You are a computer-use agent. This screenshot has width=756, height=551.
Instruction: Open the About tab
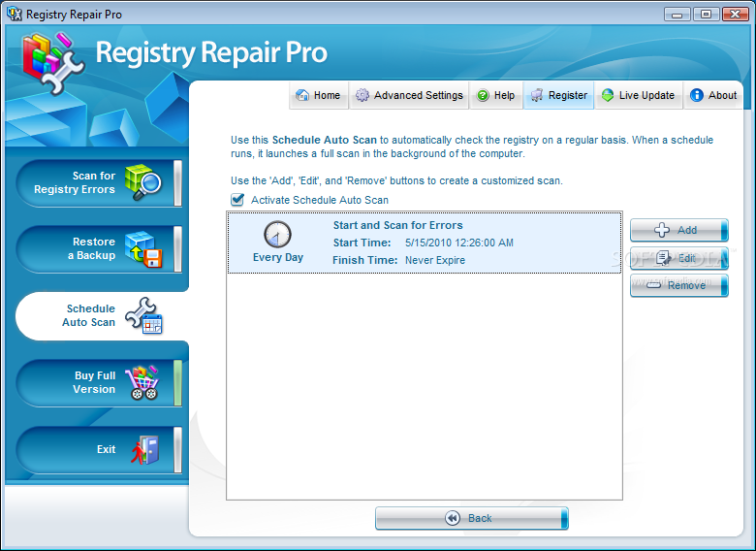tap(713, 95)
